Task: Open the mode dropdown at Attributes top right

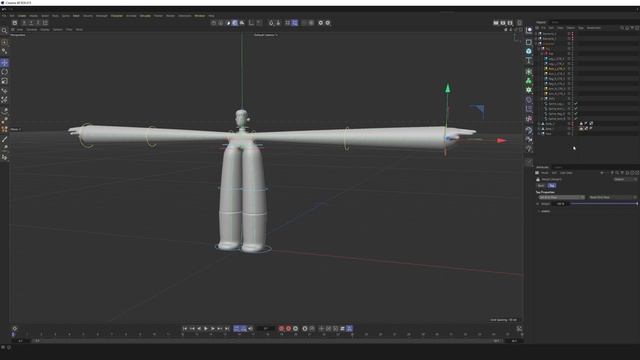Action: pyautogui.click(x=625, y=179)
